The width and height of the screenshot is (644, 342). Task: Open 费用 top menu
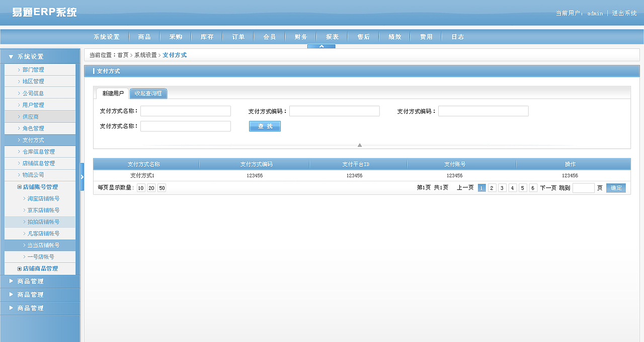coord(426,37)
